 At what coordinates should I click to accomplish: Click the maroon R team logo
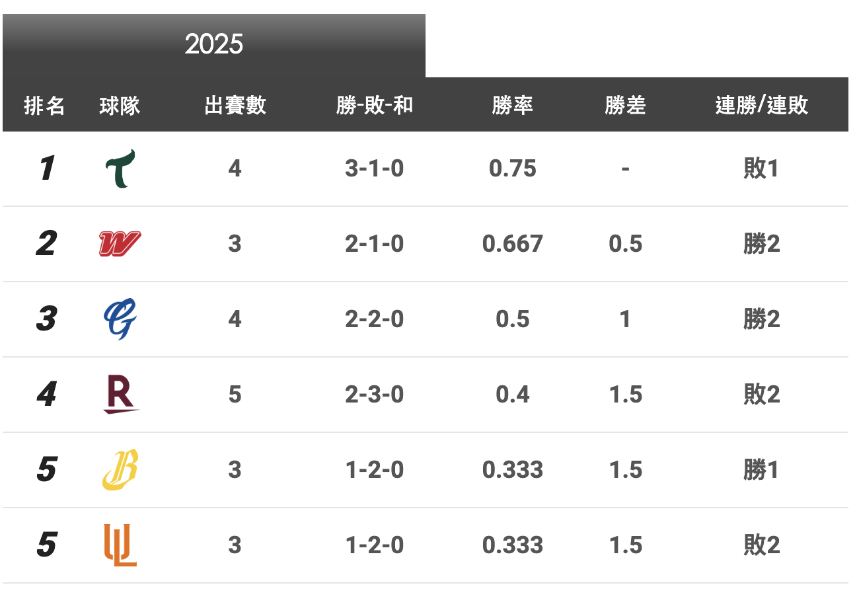pos(120,394)
